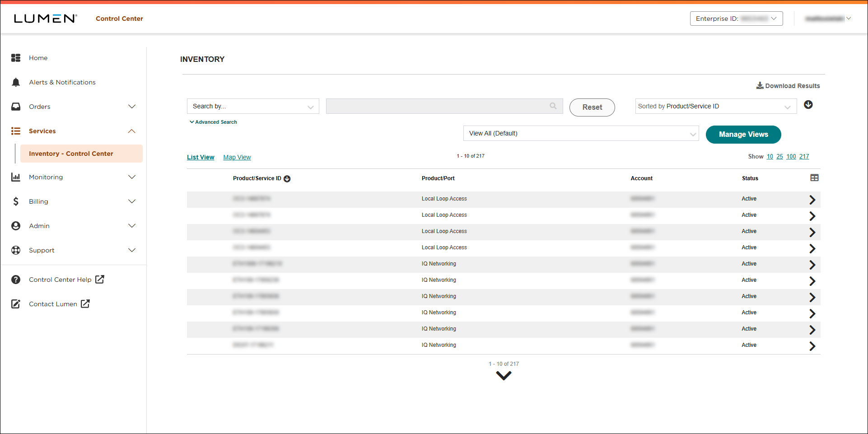The image size is (868, 434).
Task: Open the Search by dropdown
Action: coord(253,107)
